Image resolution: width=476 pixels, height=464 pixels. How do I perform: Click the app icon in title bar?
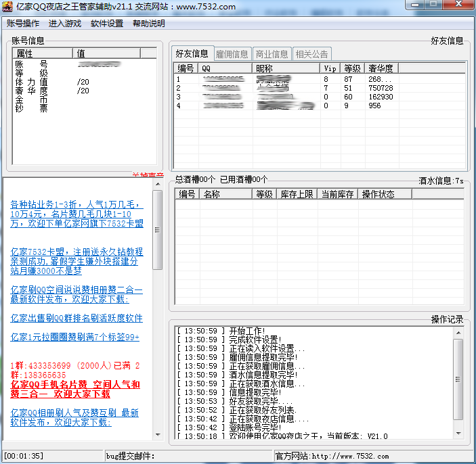(x=7, y=7)
